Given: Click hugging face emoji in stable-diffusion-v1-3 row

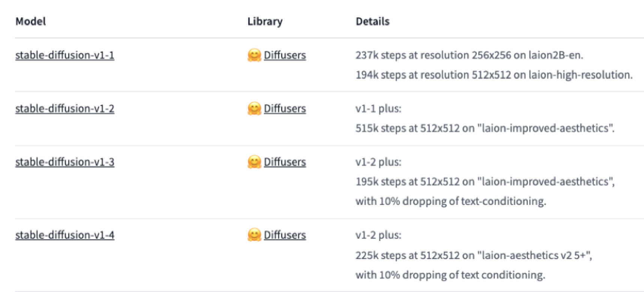Looking at the screenshot, I should tap(254, 162).
